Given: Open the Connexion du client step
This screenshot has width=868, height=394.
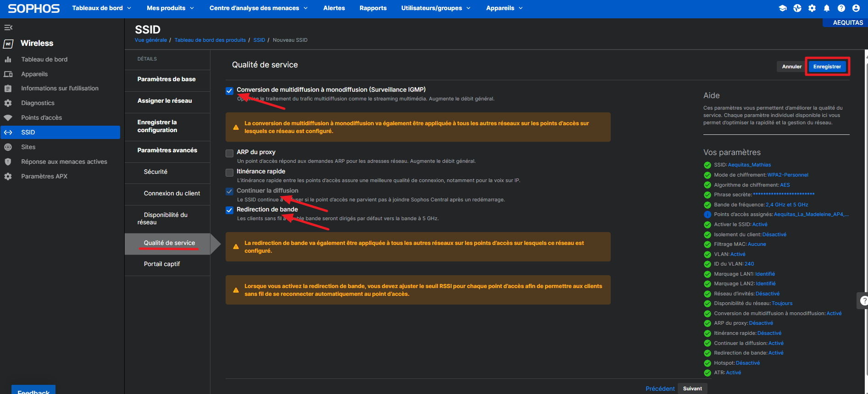Looking at the screenshot, I should [x=167, y=194].
